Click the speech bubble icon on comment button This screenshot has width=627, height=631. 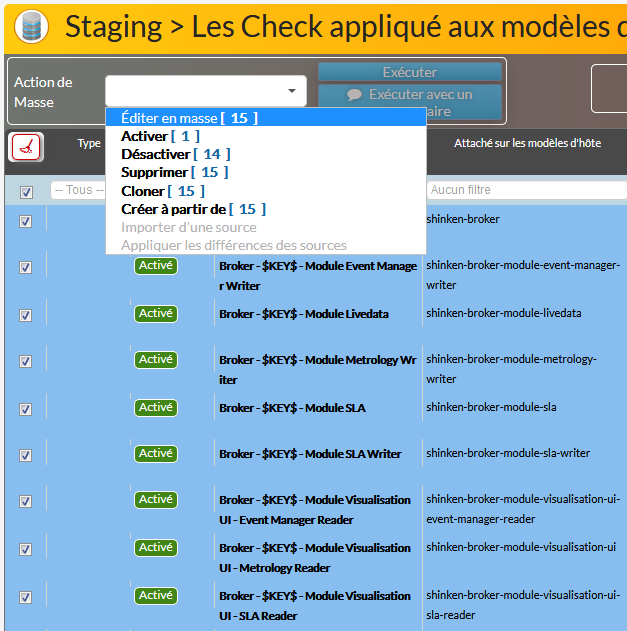point(355,95)
